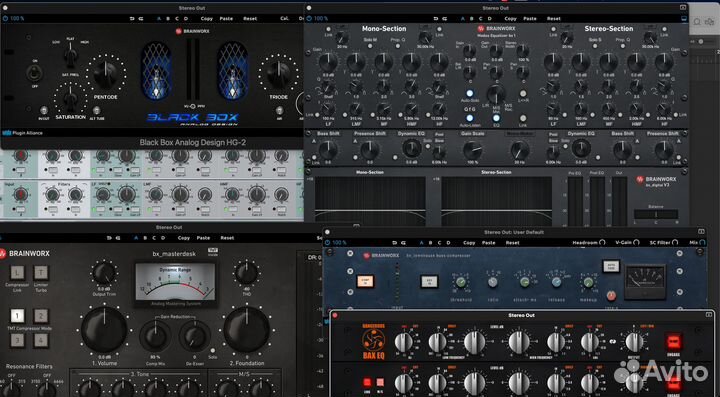The width and height of the screenshot is (720, 397).
Task: Toggle the ALT TUBE switch on Black Box
Action: 96,110
